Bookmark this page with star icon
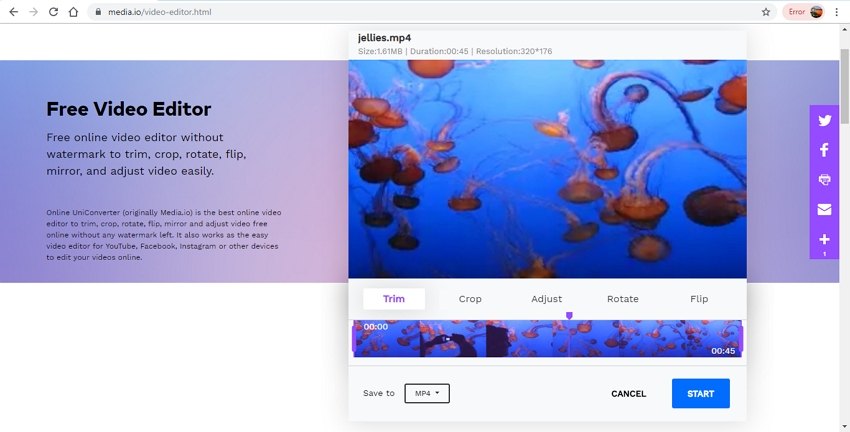Viewport: 850px width, 432px height. coord(766,12)
